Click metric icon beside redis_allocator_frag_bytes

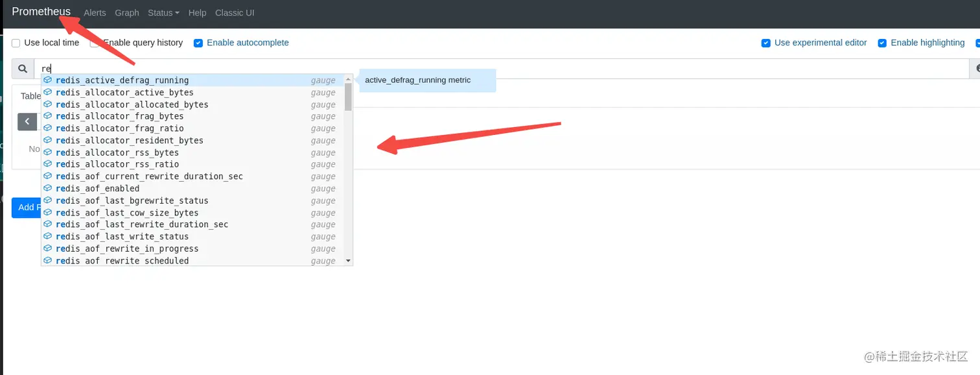(x=48, y=116)
